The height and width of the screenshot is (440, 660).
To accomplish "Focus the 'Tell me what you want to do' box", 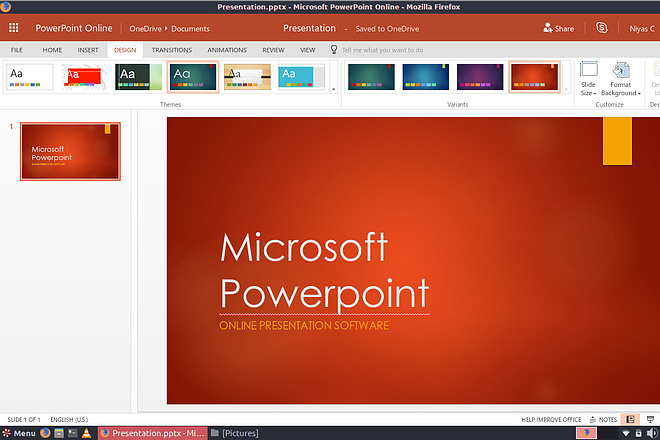I will click(x=382, y=50).
